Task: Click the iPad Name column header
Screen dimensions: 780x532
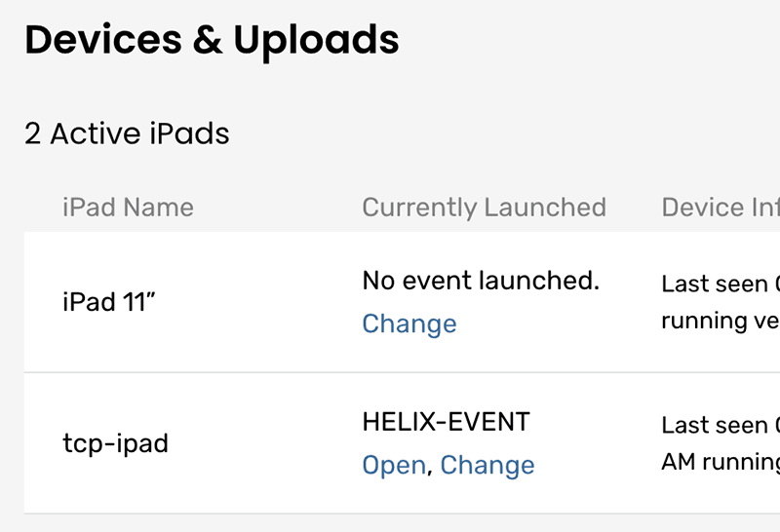Action: point(128,207)
